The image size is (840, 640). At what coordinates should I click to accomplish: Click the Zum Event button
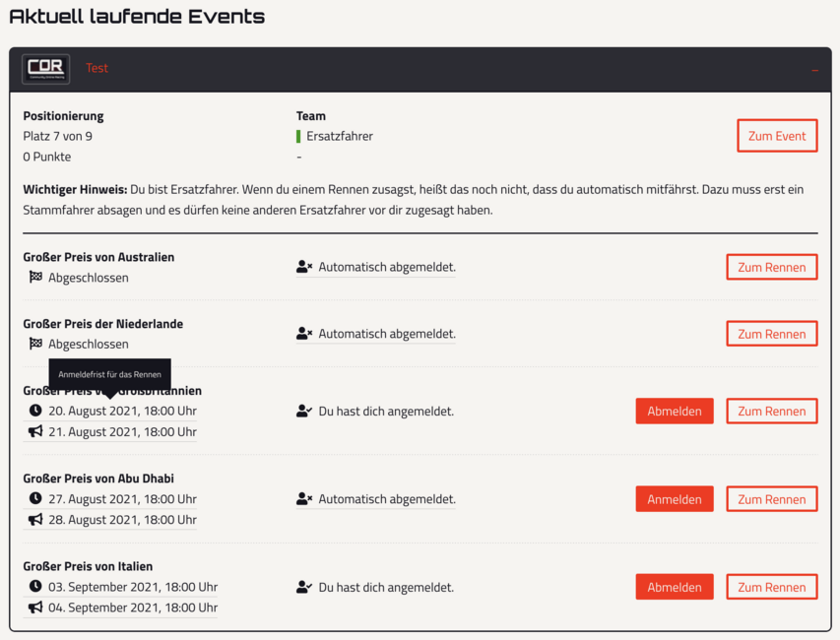(776, 136)
